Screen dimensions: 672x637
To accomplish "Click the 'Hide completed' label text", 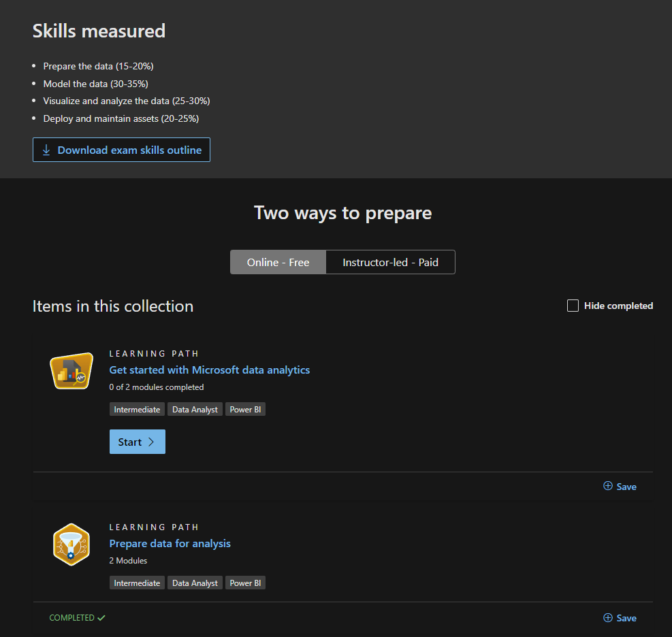I will pos(618,306).
